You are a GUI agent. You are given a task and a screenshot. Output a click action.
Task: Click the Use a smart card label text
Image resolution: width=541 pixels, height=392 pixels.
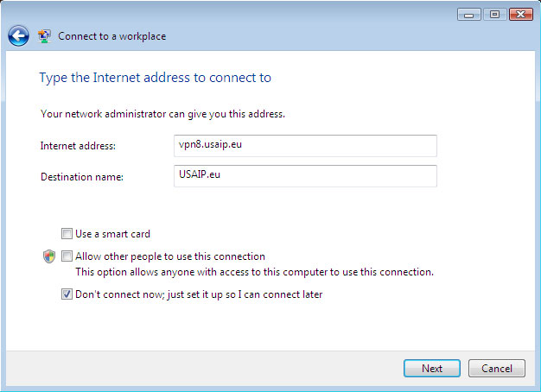[x=113, y=234]
